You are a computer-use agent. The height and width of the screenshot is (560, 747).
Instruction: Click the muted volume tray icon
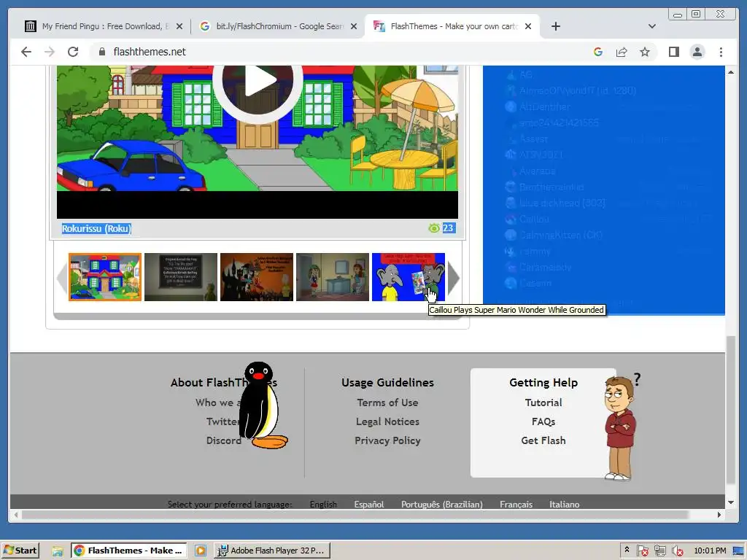pos(677,551)
